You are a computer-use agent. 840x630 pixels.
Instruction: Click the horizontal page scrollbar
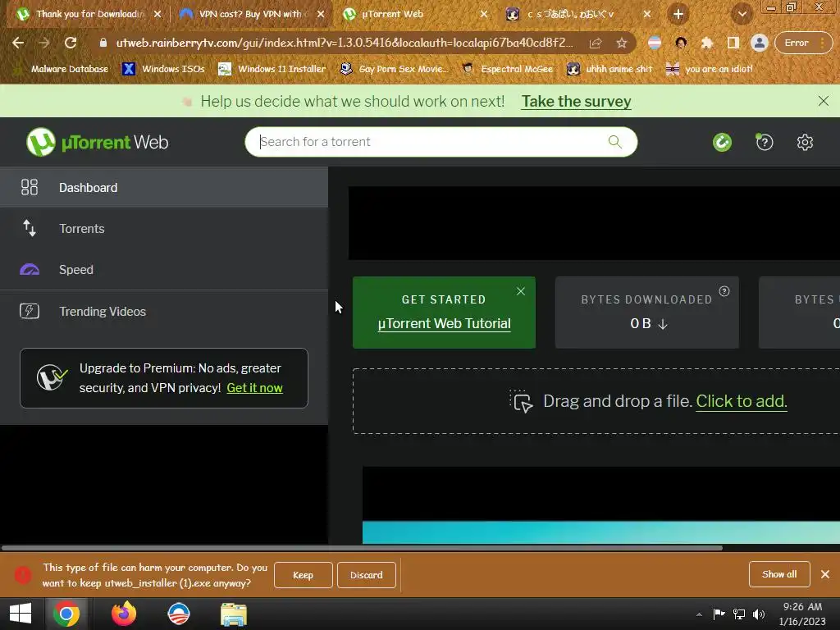[362, 548]
